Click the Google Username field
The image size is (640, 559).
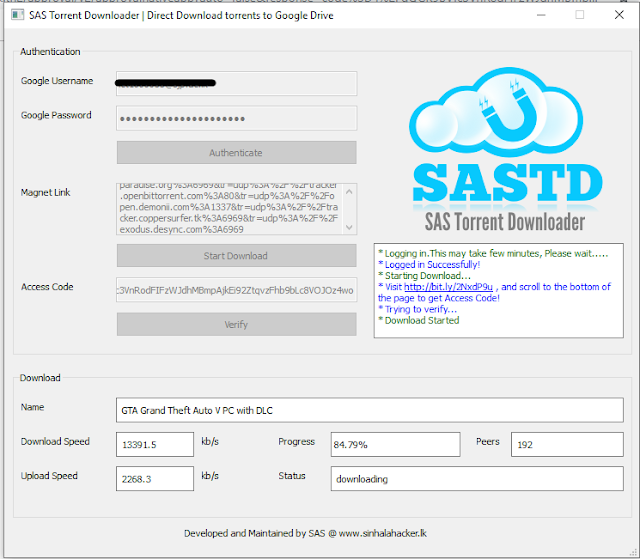(236, 84)
